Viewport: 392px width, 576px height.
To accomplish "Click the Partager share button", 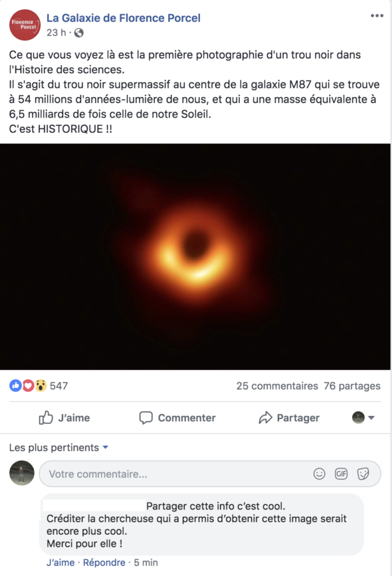I will click(x=289, y=418).
